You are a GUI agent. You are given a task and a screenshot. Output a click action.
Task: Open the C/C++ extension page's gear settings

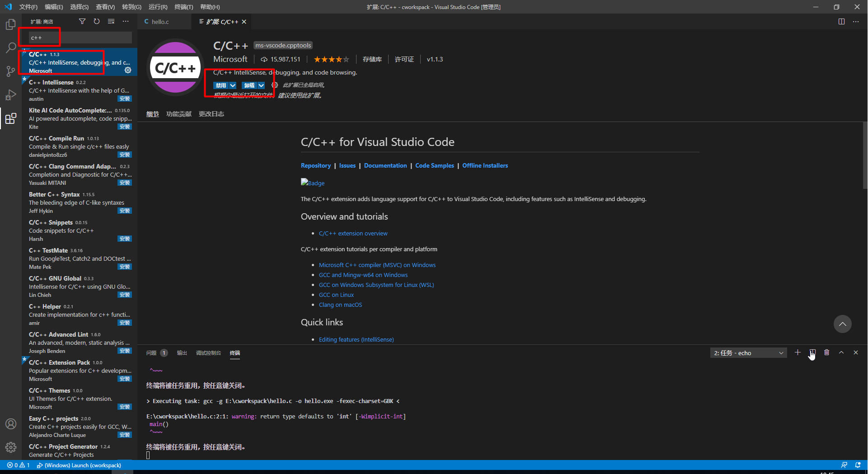(x=275, y=85)
